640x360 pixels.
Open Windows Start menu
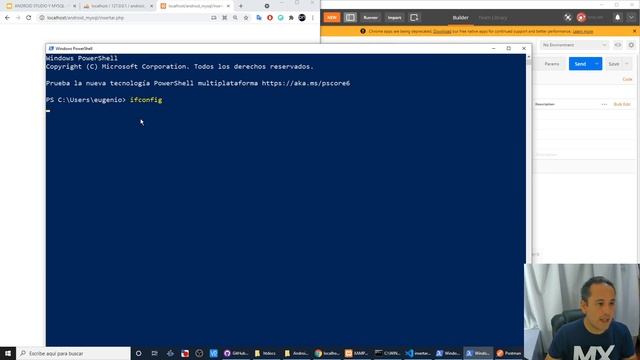click(x=8, y=353)
